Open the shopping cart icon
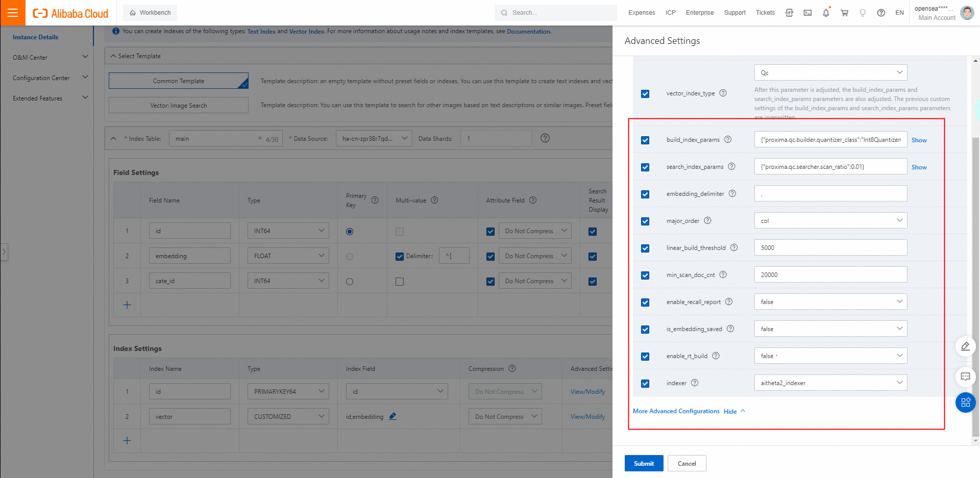Screen dimensions: 980x478 (x=844, y=13)
